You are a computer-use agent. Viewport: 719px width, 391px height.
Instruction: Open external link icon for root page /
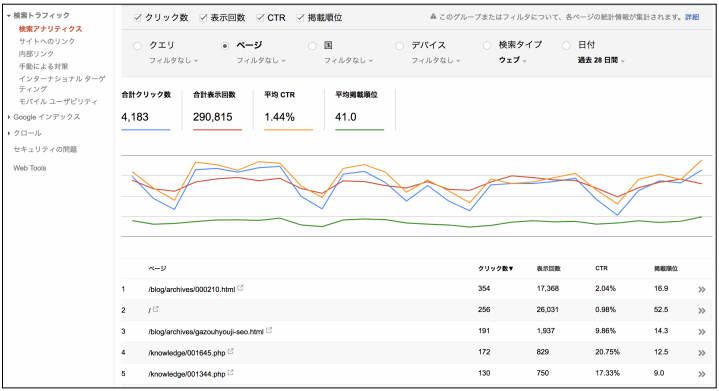[155, 309]
